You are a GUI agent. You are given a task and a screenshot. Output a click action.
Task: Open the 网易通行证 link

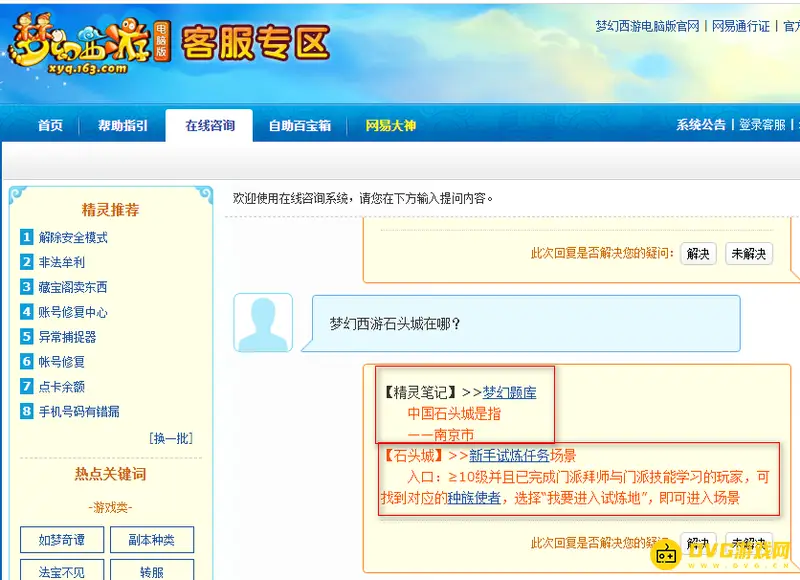tap(740, 26)
